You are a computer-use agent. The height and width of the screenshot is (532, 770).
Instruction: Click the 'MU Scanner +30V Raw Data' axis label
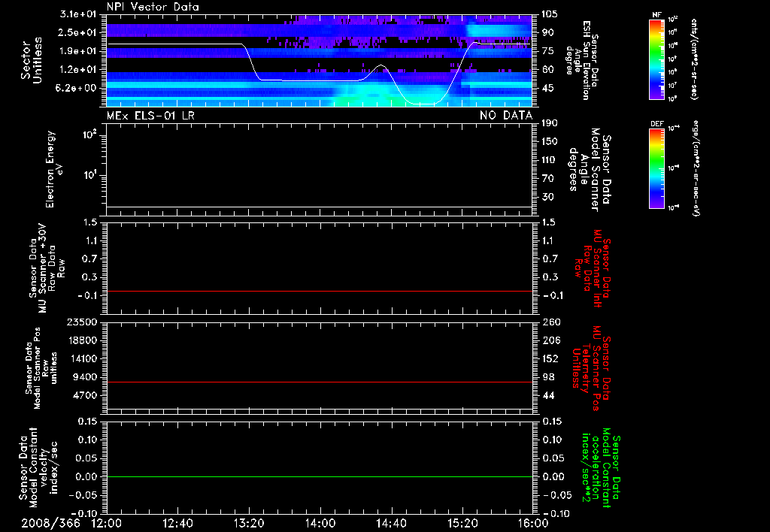coord(47,268)
